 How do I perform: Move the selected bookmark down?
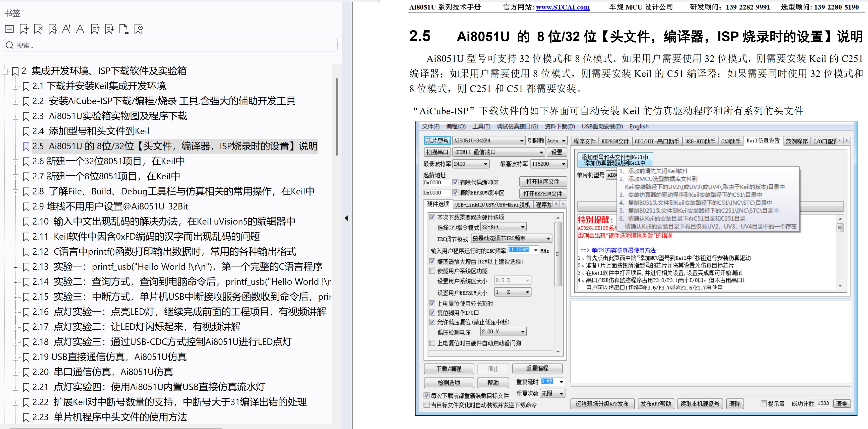coord(109,29)
